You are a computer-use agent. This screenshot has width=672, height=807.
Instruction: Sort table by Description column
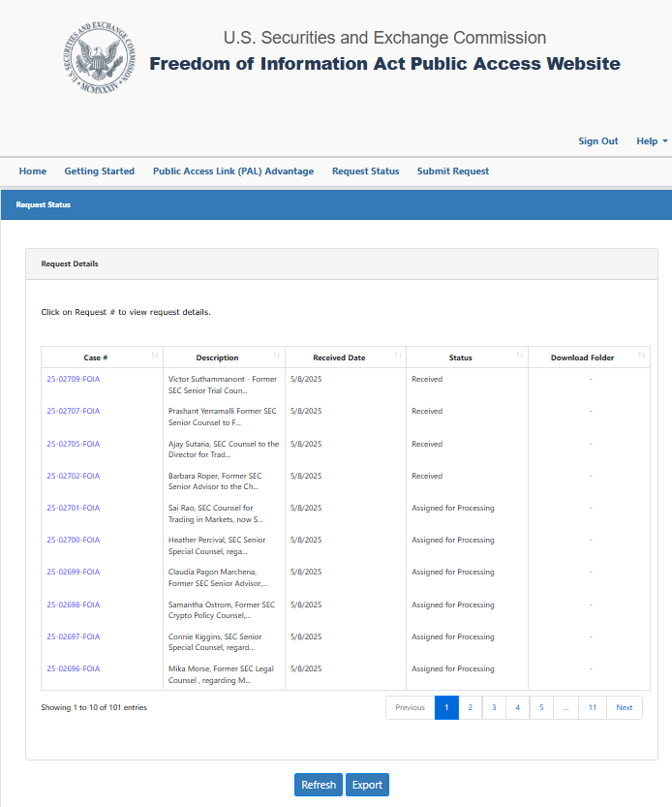(276, 356)
